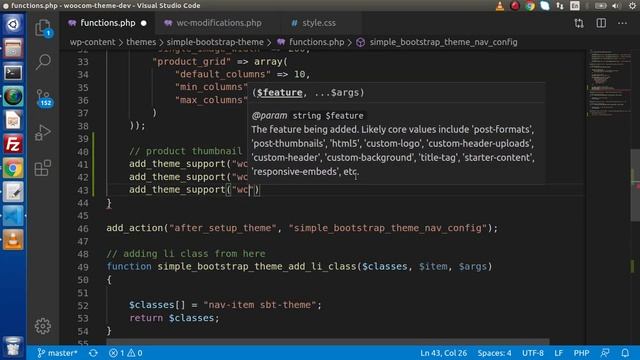Click the simple_bootstrap_theme_add_li_class function name
Viewport: 640px width, 360px height.
point(257,266)
